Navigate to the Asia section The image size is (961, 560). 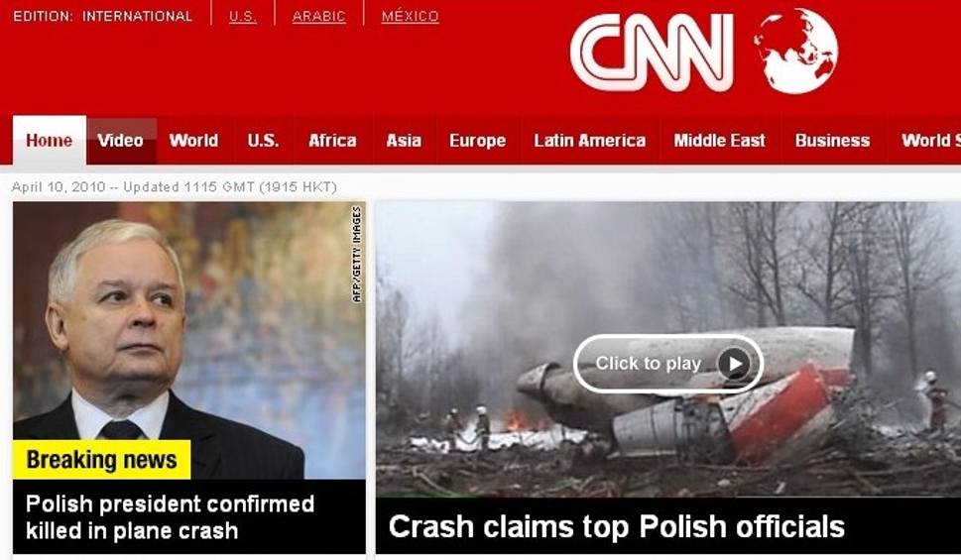[404, 141]
